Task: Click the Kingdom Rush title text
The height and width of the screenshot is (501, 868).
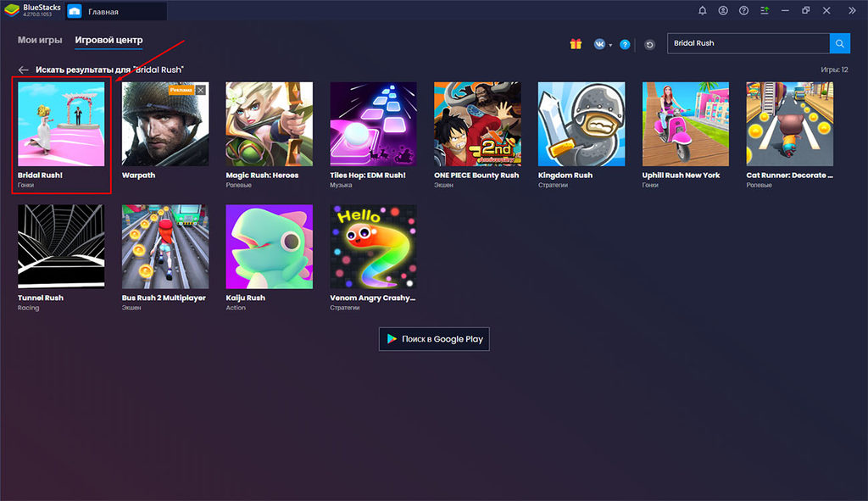Action: coord(565,175)
